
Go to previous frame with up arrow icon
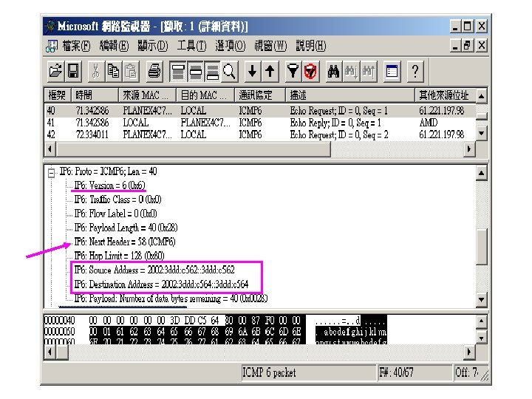pos(270,71)
